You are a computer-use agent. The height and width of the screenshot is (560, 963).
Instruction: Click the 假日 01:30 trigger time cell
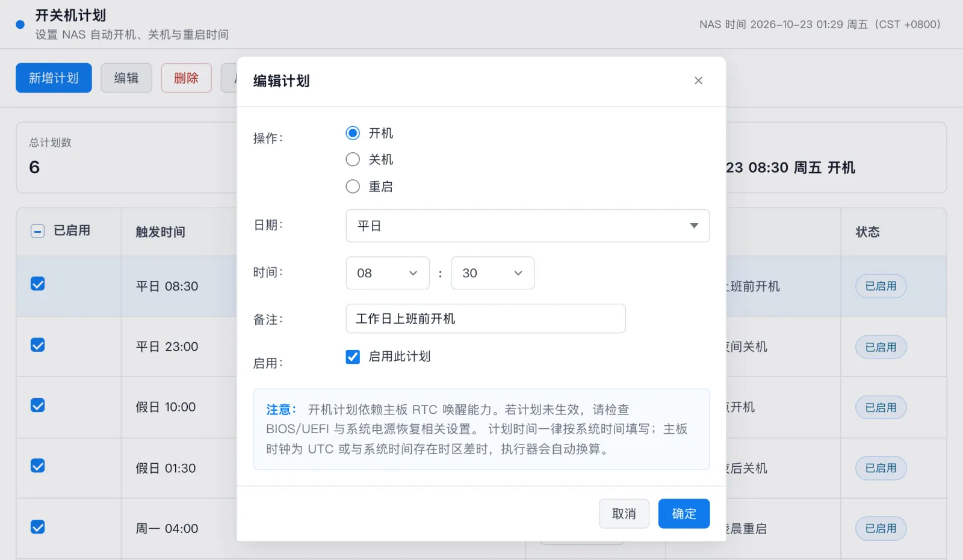[166, 468]
